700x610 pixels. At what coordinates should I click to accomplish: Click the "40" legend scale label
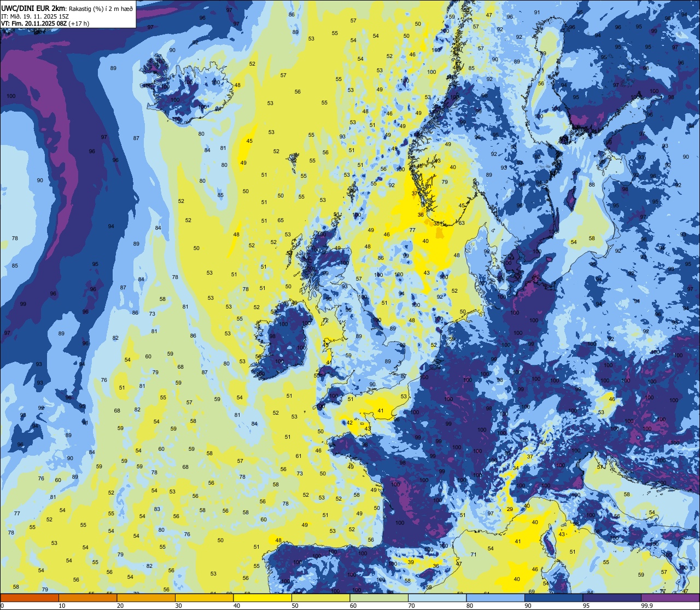pyautogui.click(x=237, y=606)
